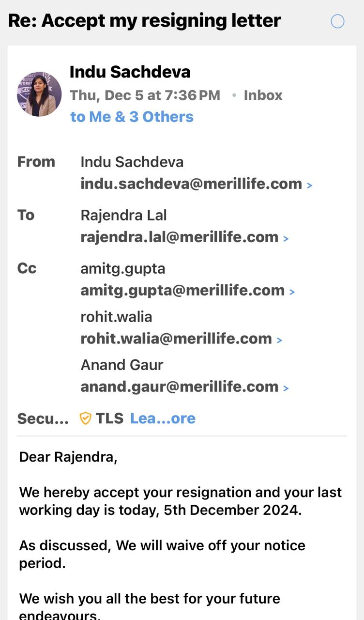Tap the 'Lea...ore' learn more link

pos(163,418)
